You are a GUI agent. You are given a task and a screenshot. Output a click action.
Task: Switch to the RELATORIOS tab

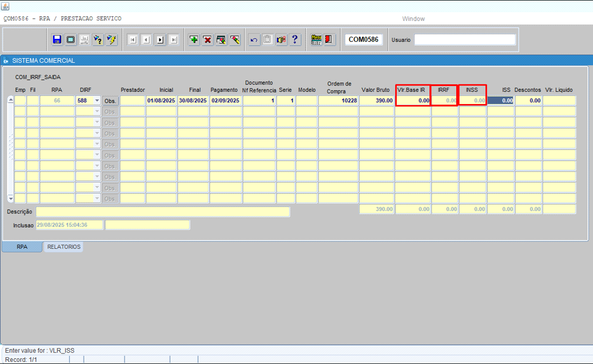(x=63, y=247)
